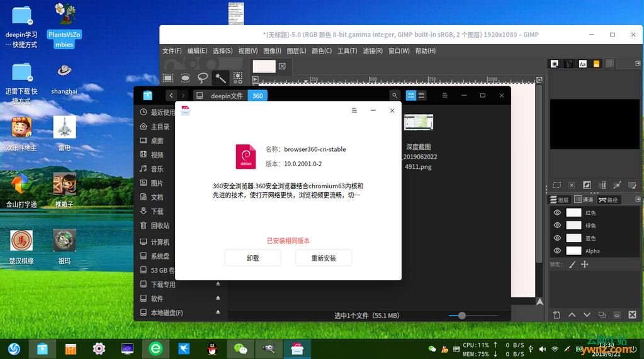
Task: Open channels dock configure menu arrow
Action: [x=638, y=199]
